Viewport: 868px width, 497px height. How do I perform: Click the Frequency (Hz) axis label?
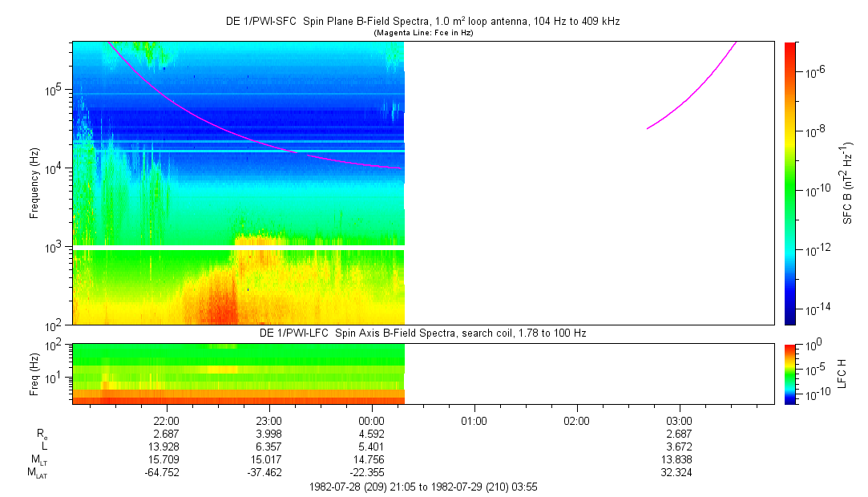[34, 184]
